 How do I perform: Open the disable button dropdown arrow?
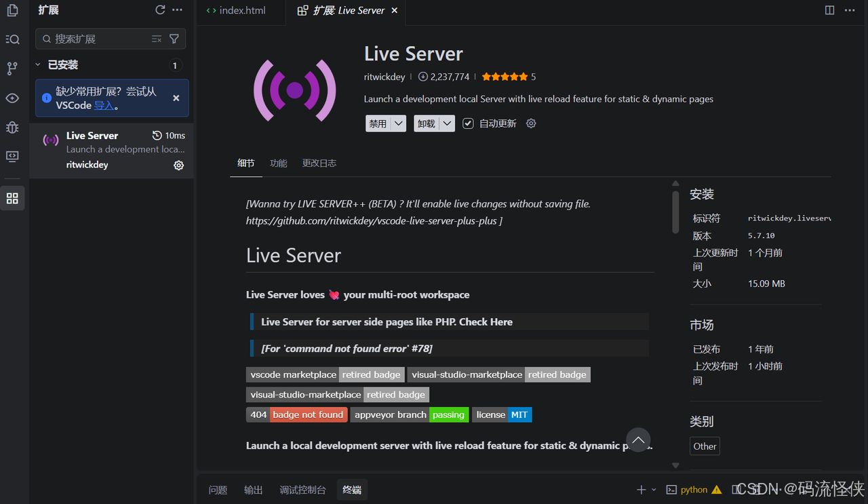pyautogui.click(x=399, y=123)
